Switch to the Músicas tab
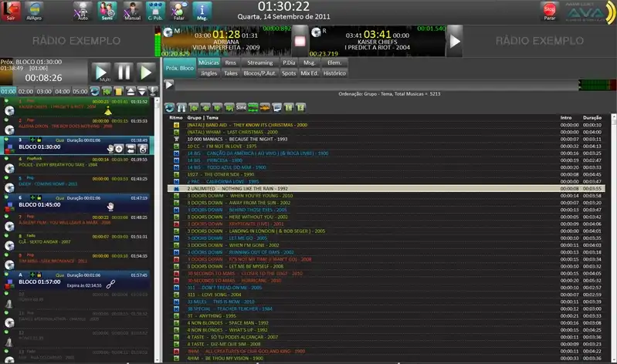This screenshot has width=617, height=364. 208,62
